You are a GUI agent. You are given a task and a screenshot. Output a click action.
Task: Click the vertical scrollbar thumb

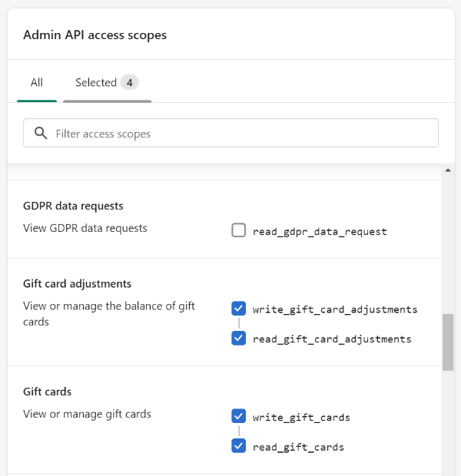tap(448, 342)
